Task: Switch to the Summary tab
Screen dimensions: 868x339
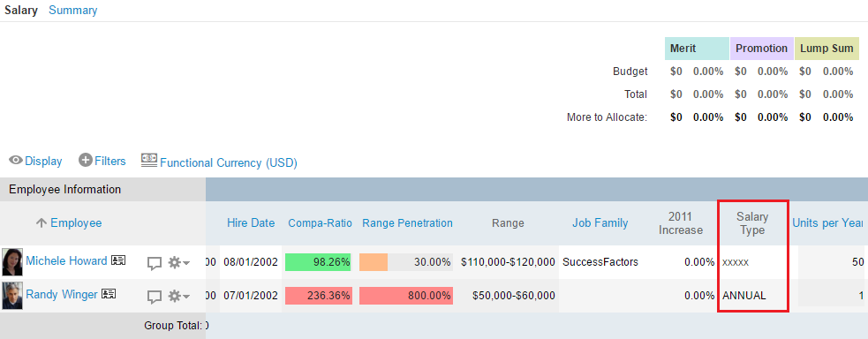Action: point(73,10)
